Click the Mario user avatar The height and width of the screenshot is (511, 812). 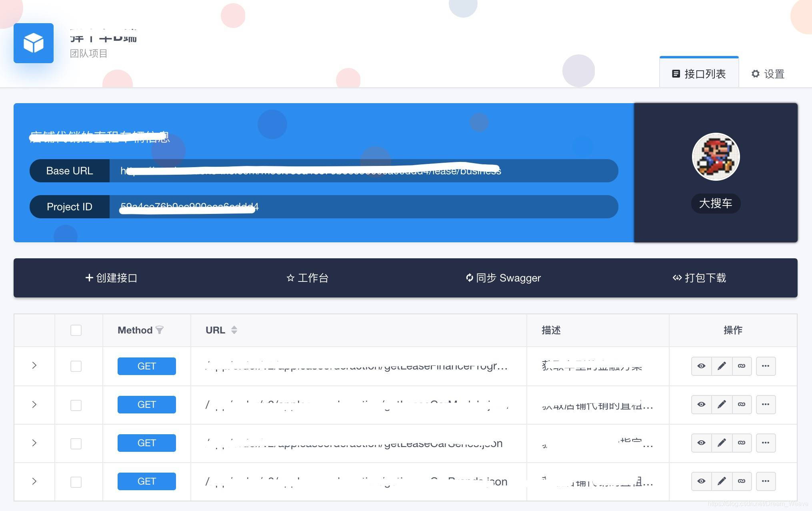pyautogui.click(x=716, y=157)
